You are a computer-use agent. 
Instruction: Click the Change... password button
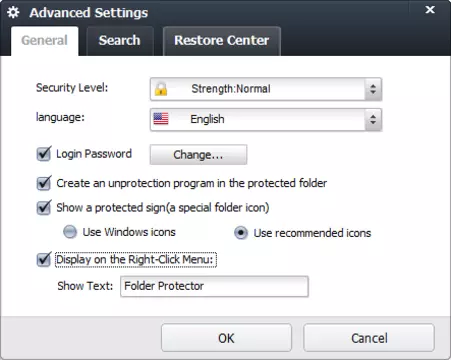coord(198,155)
